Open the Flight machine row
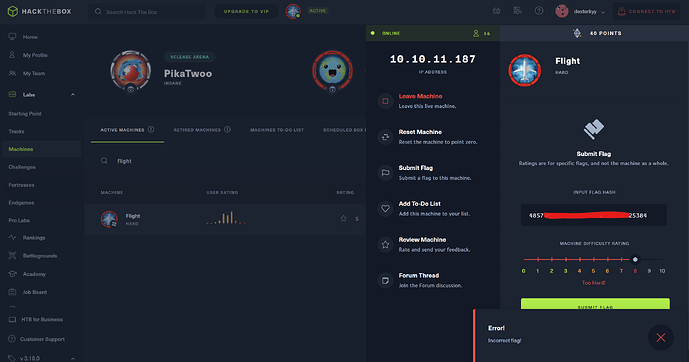 coord(225,219)
